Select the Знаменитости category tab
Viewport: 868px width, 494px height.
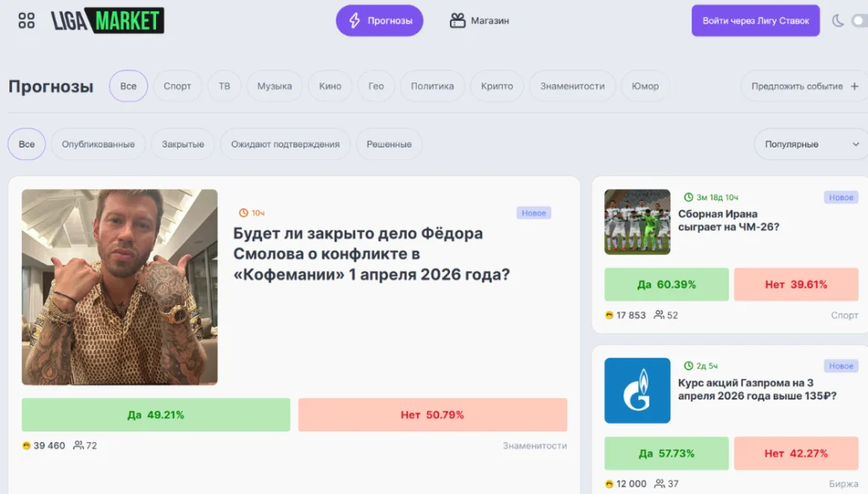click(572, 86)
